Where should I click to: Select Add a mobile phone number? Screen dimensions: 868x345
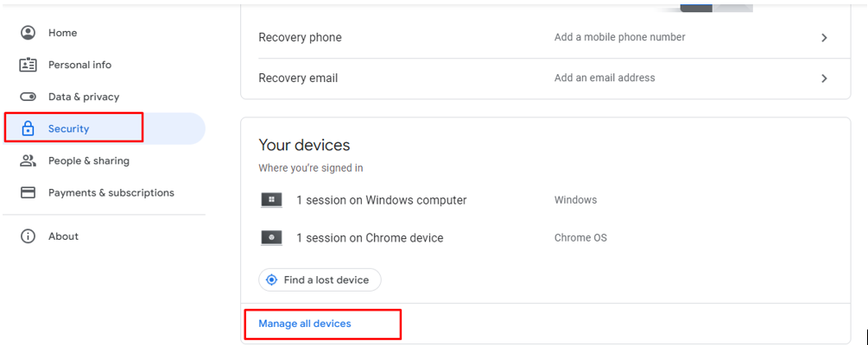[619, 37]
